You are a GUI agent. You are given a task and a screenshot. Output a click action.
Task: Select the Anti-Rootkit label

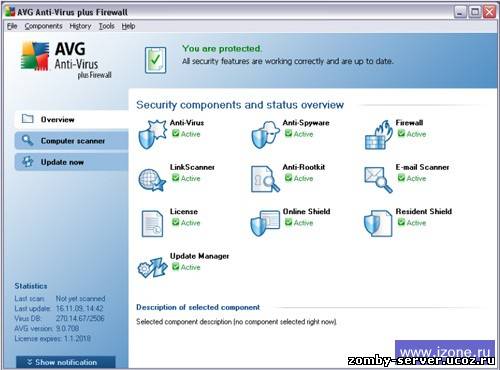click(x=304, y=167)
